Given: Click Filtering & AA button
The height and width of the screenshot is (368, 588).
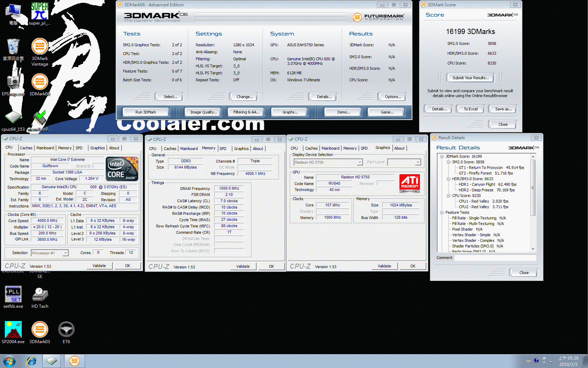Looking at the screenshot, I should 246,112.
